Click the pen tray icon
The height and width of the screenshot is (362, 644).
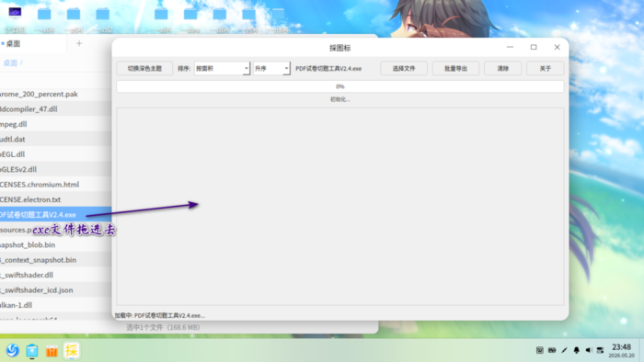[564, 350]
